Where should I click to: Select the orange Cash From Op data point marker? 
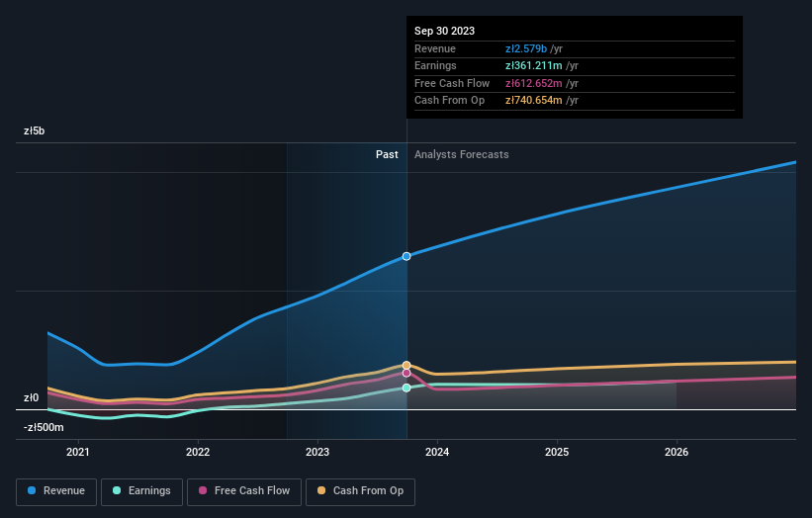pos(406,366)
